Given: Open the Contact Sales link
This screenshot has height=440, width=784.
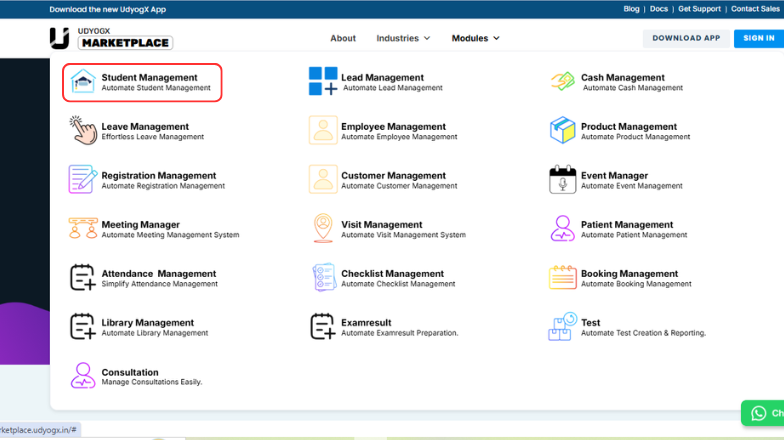Looking at the screenshot, I should 755,9.
